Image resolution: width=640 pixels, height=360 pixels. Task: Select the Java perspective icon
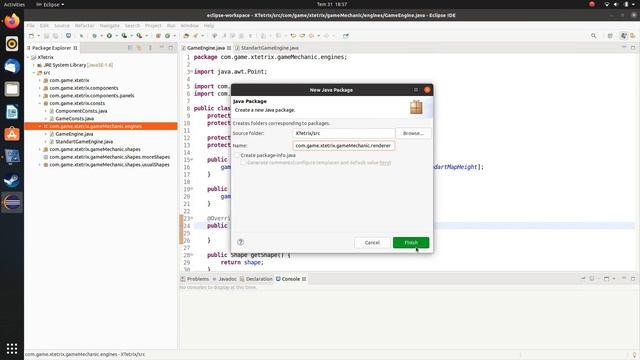(x=623, y=36)
